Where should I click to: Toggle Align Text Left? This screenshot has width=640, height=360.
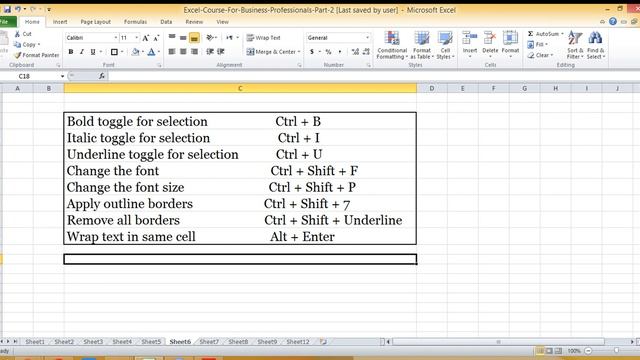point(172,52)
